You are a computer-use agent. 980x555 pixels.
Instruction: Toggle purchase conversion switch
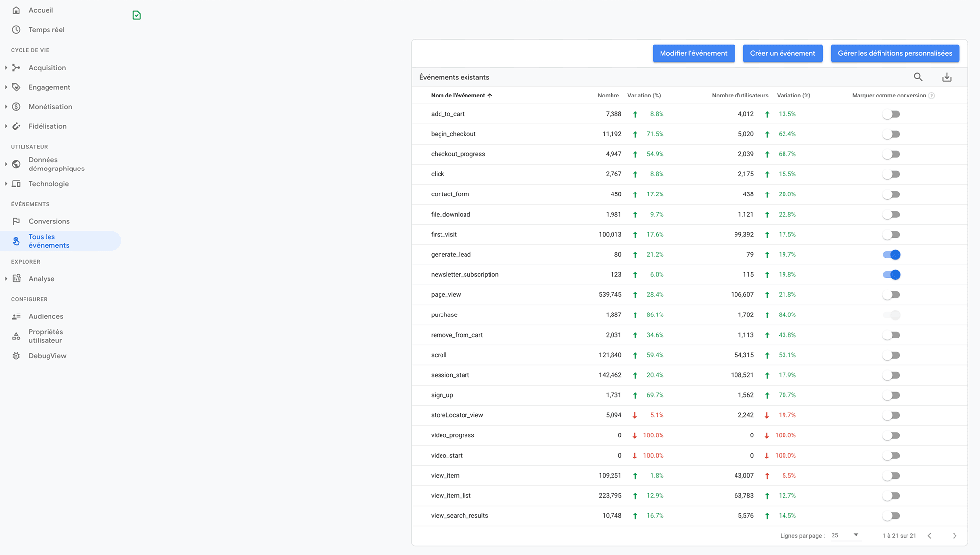coord(891,315)
